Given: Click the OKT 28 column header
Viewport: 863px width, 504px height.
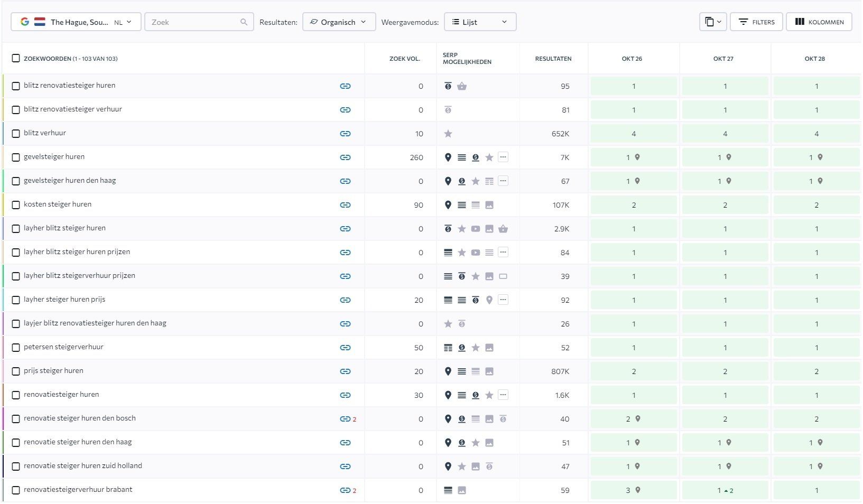Looking at the screenshot, I should point(815,59).
